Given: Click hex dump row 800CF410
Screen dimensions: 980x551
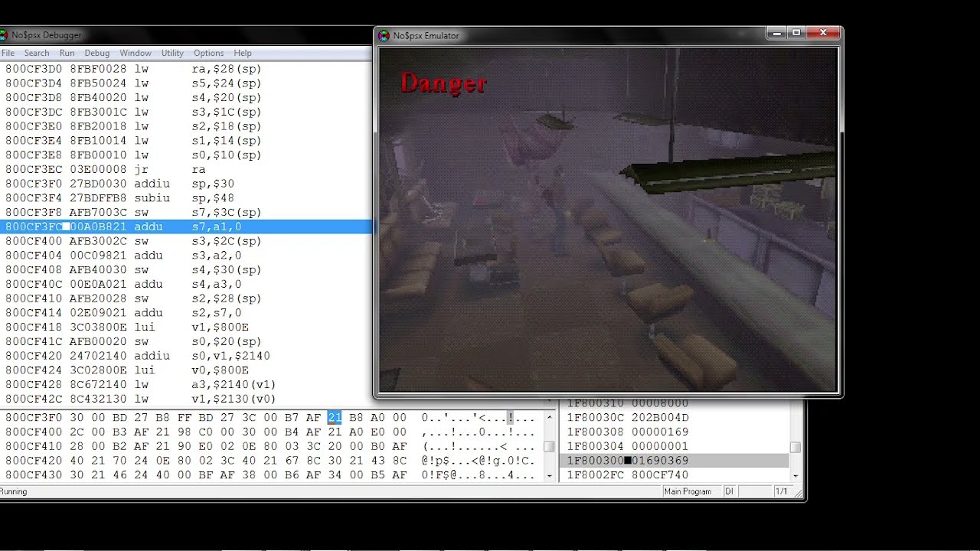Looking at the screenshot, I should tap(272, 447).
